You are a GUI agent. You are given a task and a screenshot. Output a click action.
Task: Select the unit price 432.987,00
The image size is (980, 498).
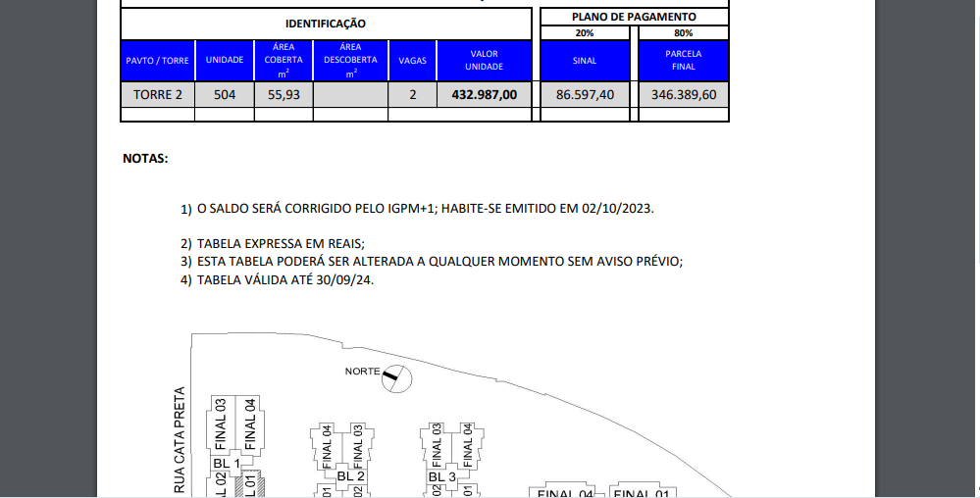tap(485, 95)
